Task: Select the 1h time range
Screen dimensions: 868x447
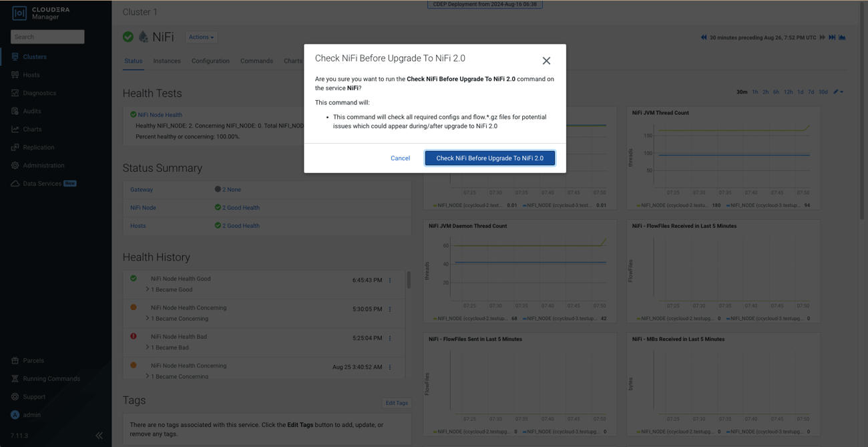Action: [755, 92]
